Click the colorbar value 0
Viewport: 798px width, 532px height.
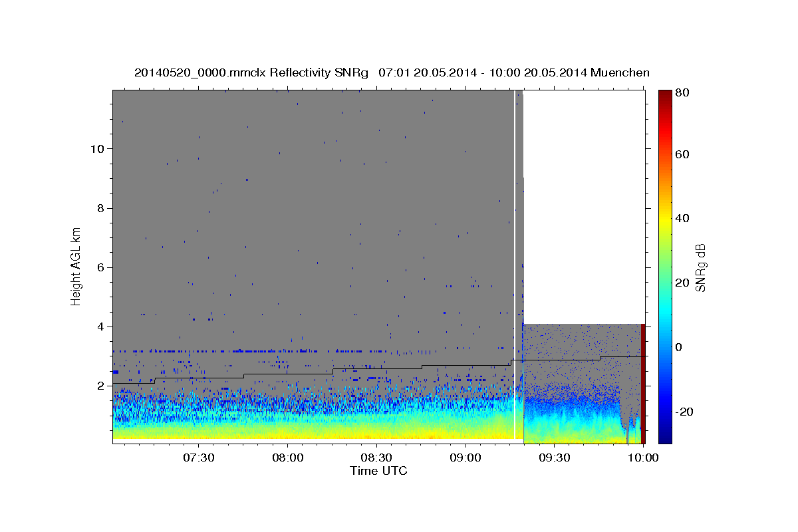click(680, 347)
